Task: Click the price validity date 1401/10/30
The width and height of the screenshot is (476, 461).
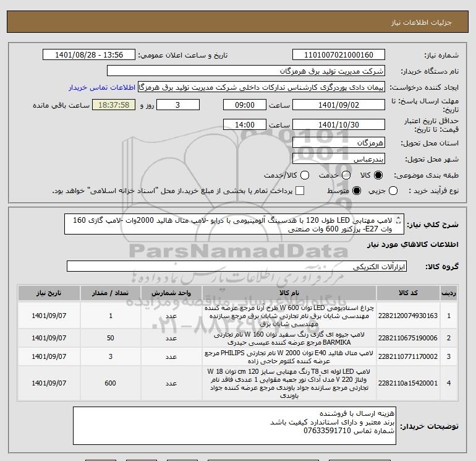Action: [x=339, y=124]
